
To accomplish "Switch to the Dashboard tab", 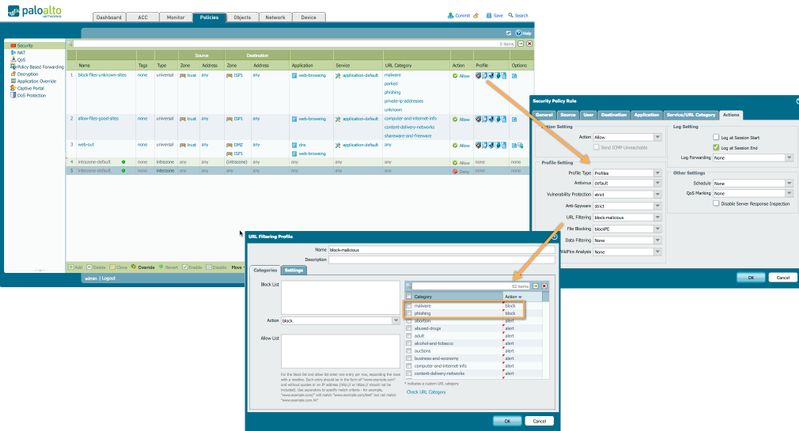I will [x=109, y=17].
